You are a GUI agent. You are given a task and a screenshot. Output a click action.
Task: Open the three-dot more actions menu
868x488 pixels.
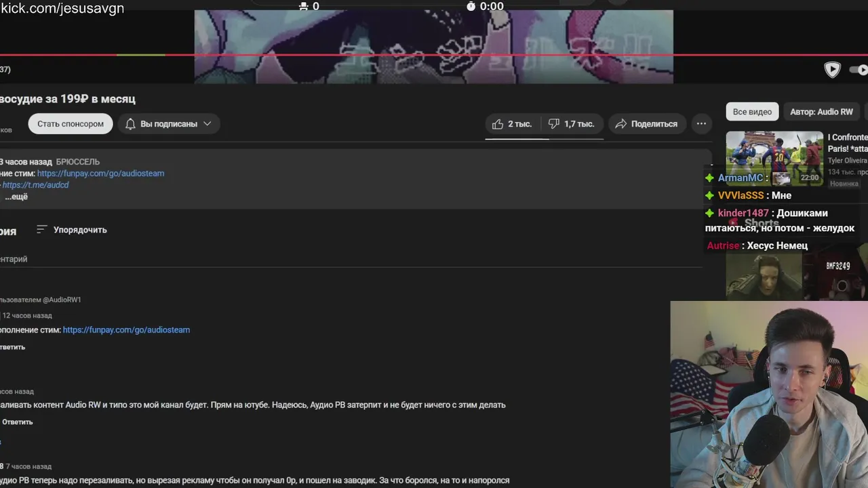coord(701,123)
